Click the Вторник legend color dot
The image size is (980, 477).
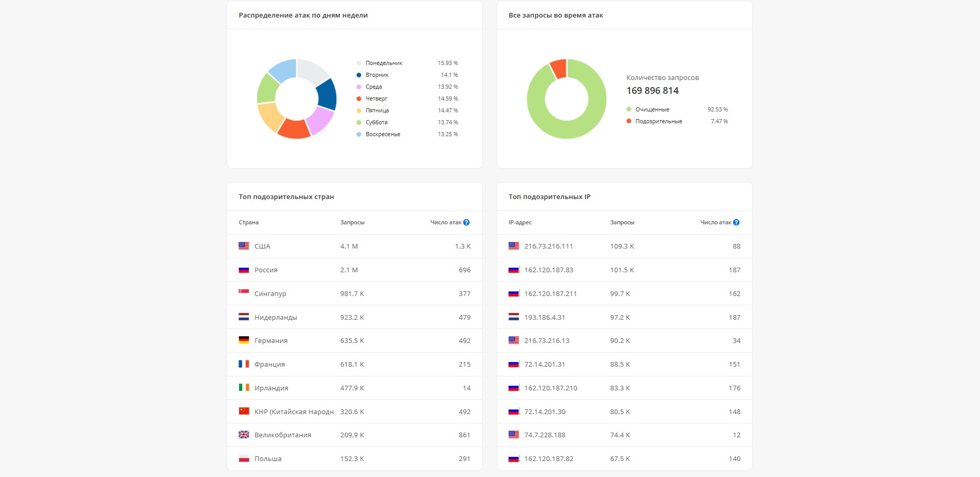(x=359, y=75)
